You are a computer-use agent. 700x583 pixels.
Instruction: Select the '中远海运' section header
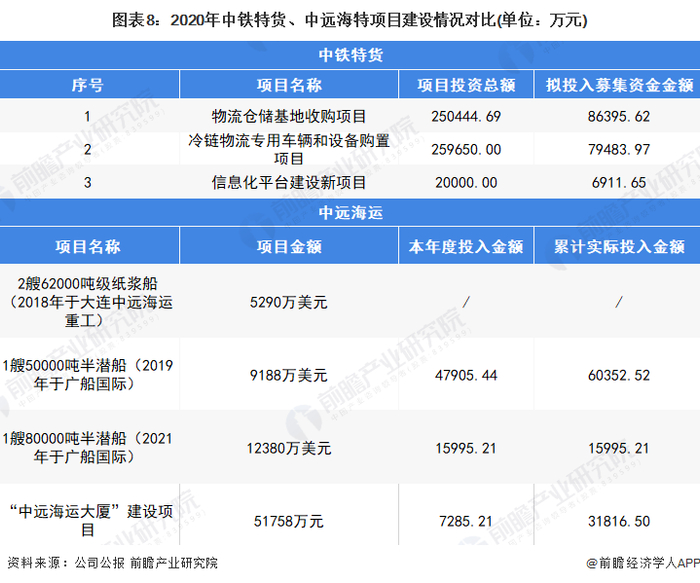coord(351,212)
